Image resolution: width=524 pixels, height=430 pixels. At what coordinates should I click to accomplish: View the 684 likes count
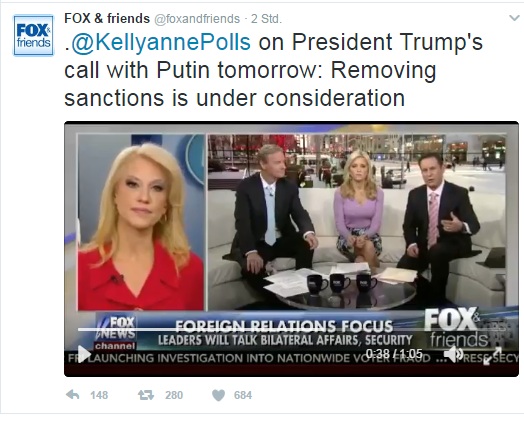point(243,395)
